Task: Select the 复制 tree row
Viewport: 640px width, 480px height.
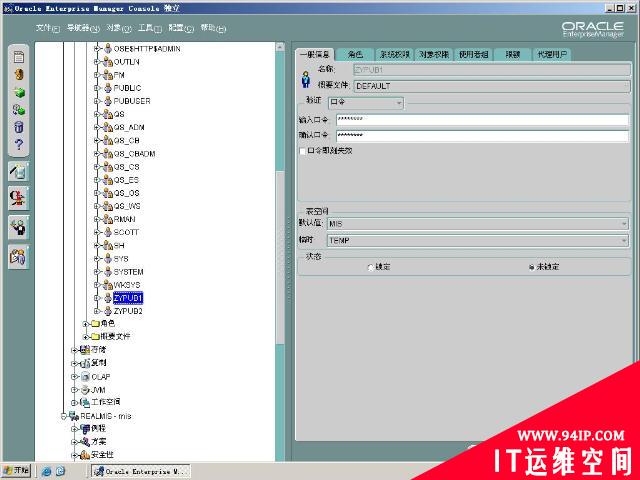Action: click(99, 362)
